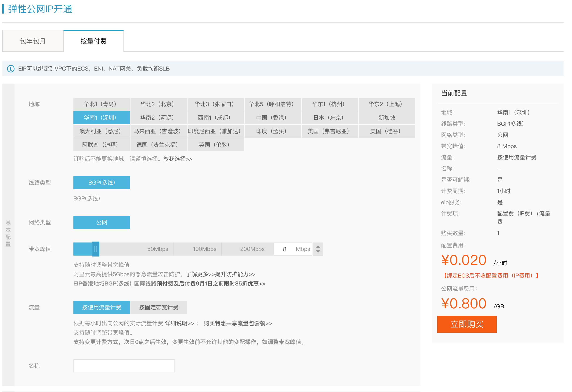
Task: Choose region 华东2（上海）
Action: click(x=387, y=104)
